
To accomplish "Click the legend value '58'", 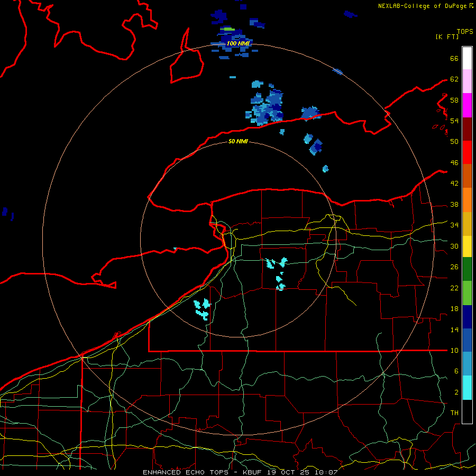I will point(454,100).
